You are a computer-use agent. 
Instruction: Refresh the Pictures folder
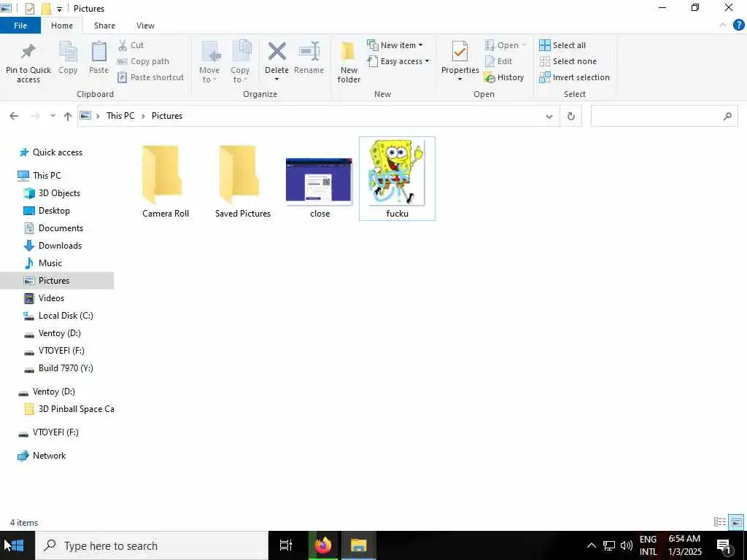(570, 116)
